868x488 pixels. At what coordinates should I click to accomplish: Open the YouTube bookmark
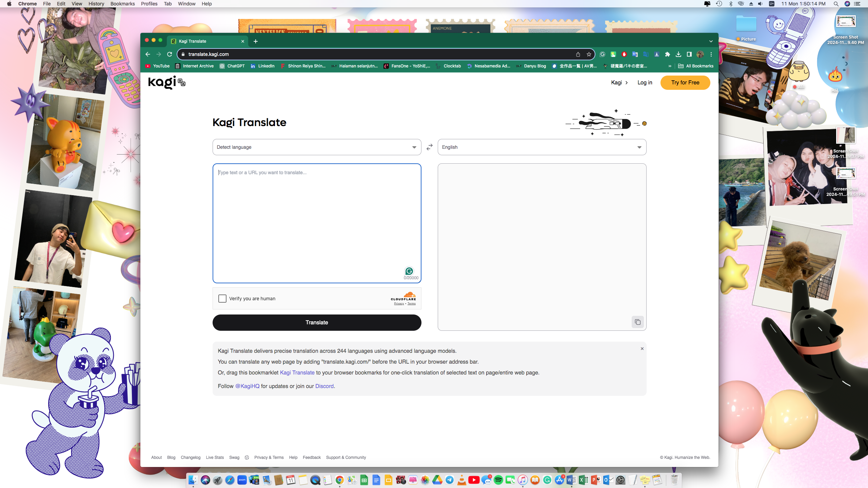click(x=157, y=66)
